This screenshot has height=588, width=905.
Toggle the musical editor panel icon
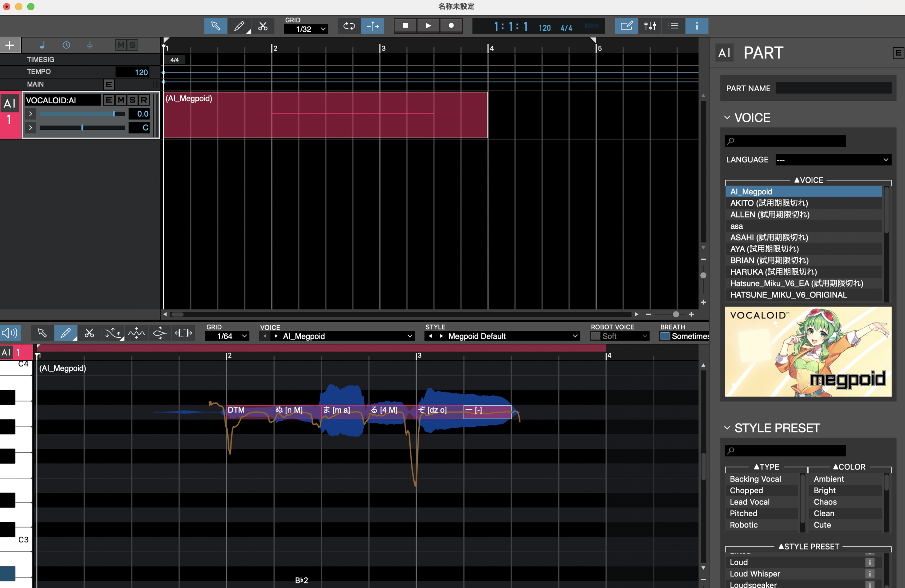[626, 26]
